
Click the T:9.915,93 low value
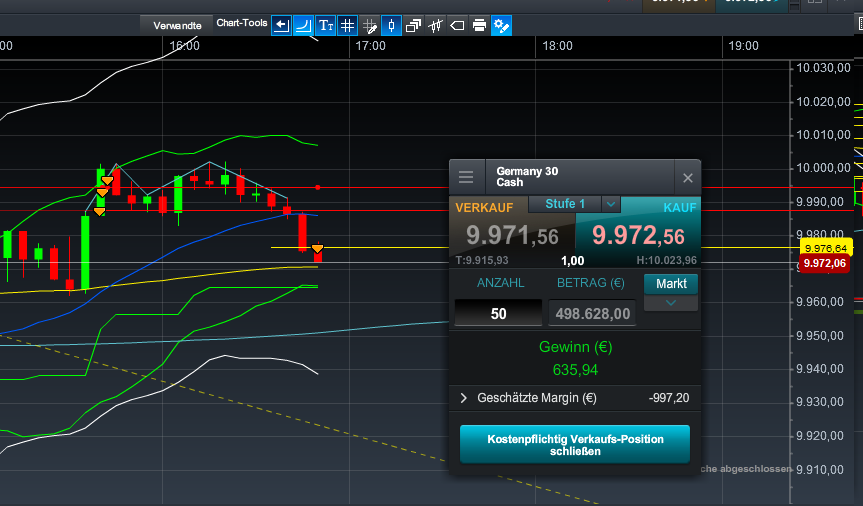pos(482,260)
